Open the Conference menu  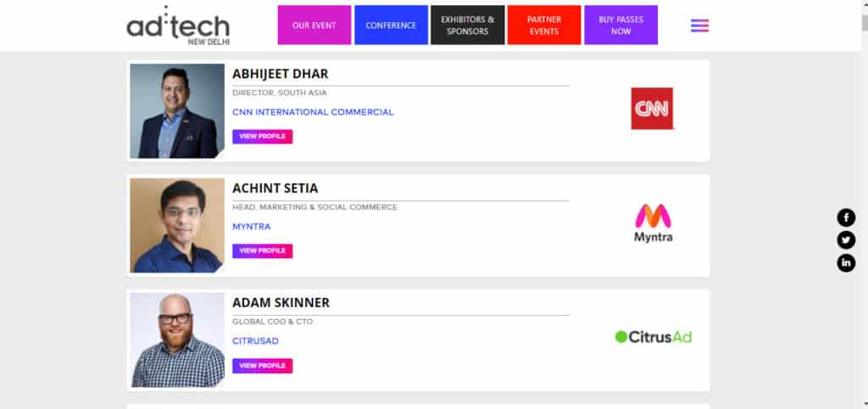391,25
